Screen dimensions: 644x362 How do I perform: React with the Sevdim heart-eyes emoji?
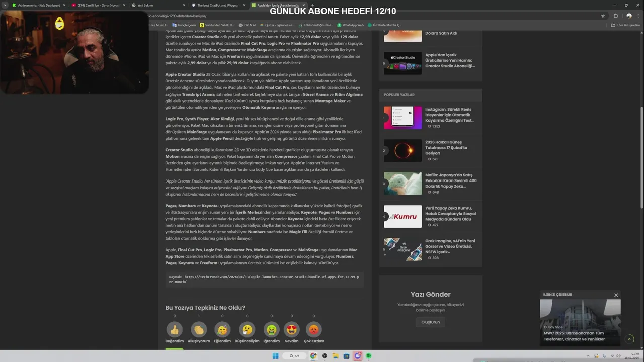(292, 330)
